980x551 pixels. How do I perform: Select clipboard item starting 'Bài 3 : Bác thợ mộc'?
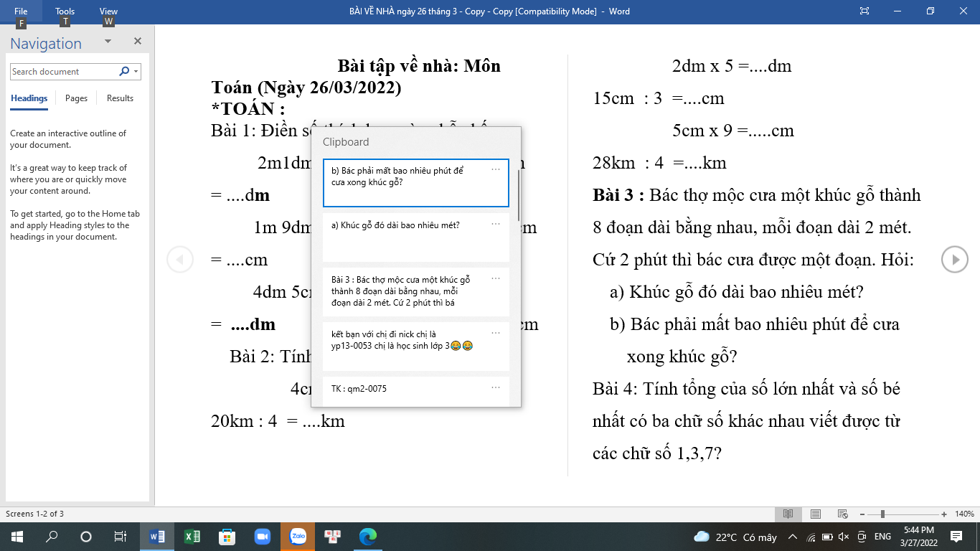(415, 291)
